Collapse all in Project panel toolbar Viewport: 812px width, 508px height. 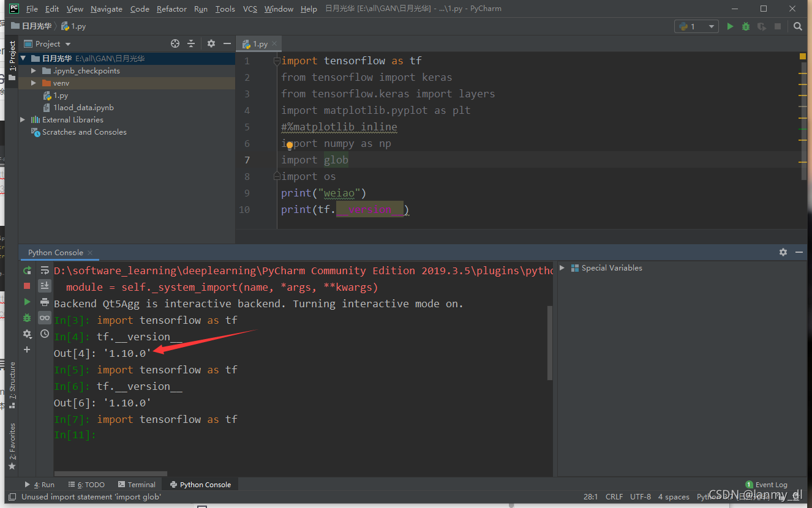tap(191, 43)
